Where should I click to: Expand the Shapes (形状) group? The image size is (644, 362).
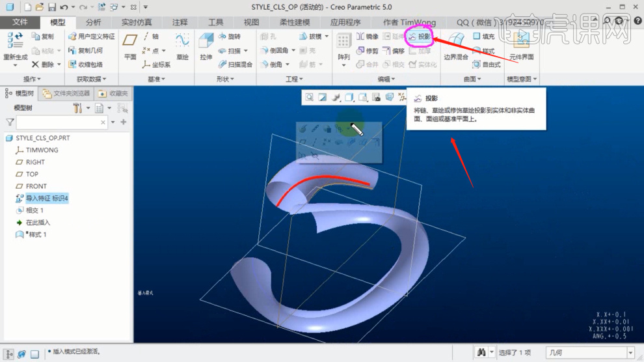click(x=225, y=79)
